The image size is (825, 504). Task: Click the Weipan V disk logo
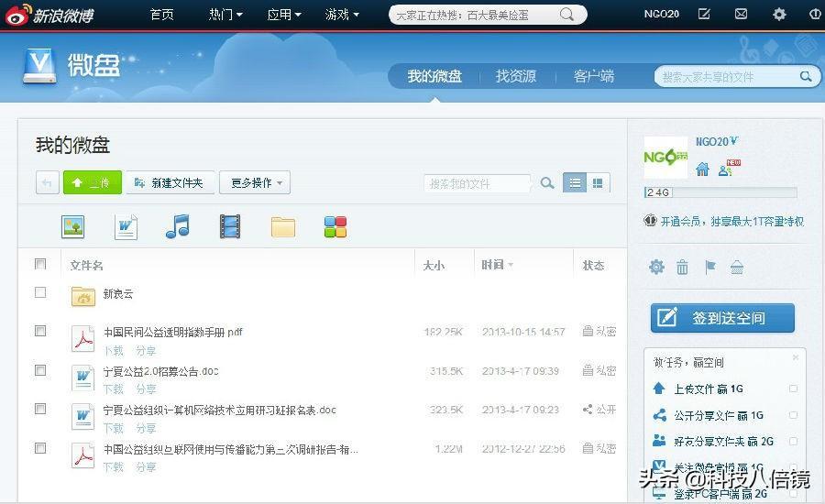pyautogui.click(x=38, y=66)
